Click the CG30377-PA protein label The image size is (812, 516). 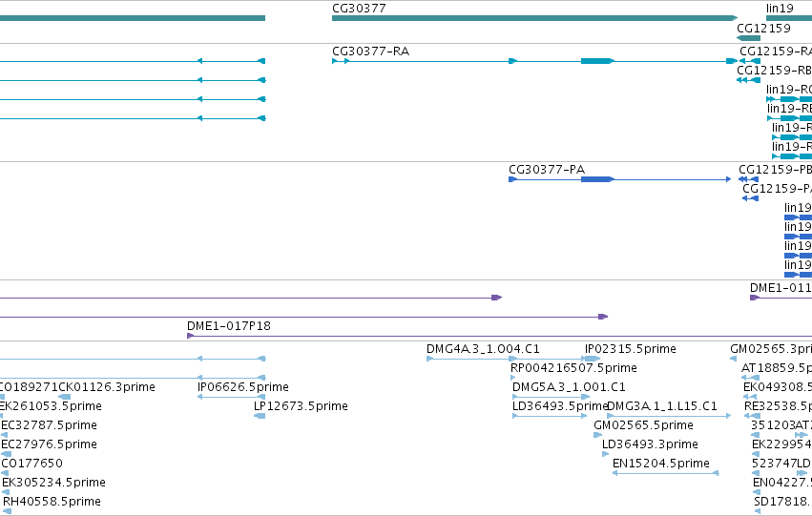pyautogui.click(x=547, y=170)
